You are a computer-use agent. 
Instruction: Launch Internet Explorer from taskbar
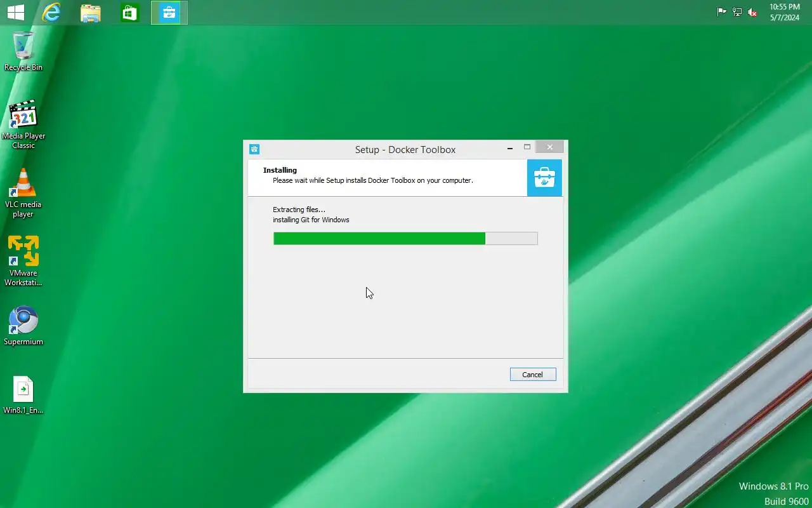pyautogui.click(x=51, y=12)
